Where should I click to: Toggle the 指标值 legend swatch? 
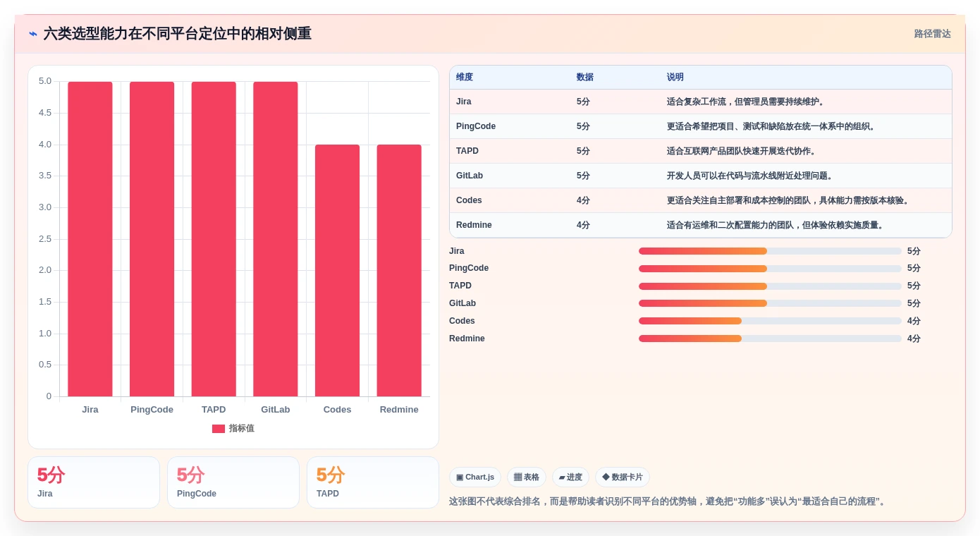[219, 429]
